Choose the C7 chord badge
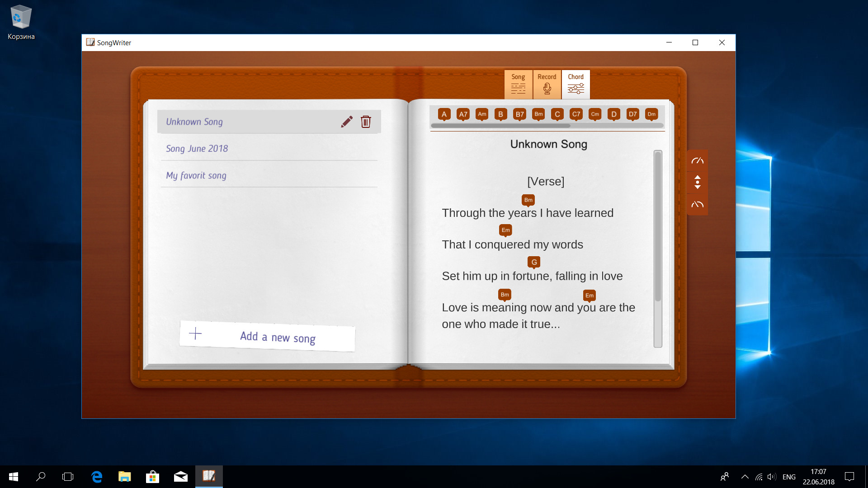This screenshot has height=488, width=868. (576, 114)
